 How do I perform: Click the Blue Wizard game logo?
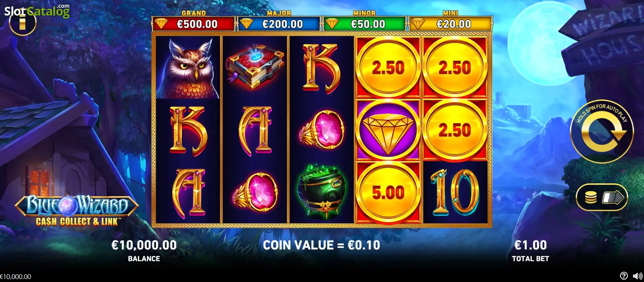pyautogui.click(x=77, y=210)
